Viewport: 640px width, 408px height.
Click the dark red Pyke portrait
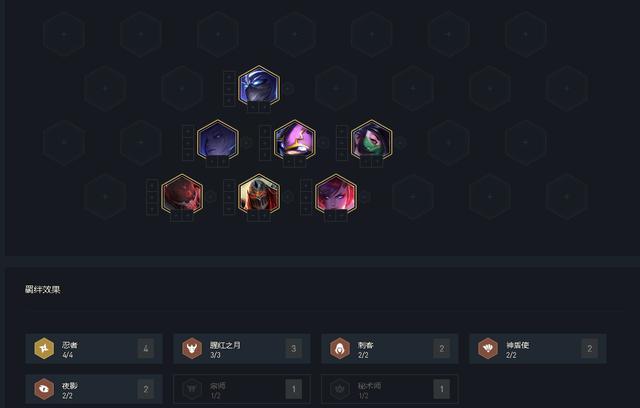(182, 195)
